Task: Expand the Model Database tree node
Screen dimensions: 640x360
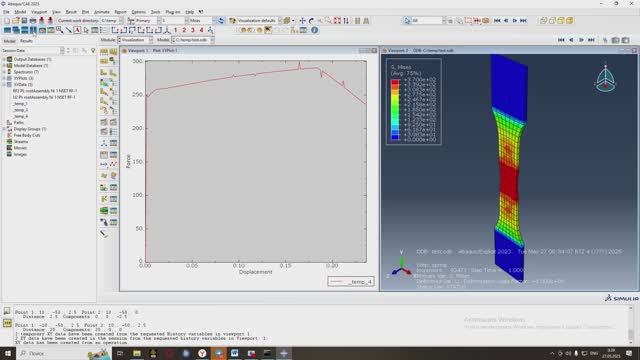Action: tap(4, 66)
